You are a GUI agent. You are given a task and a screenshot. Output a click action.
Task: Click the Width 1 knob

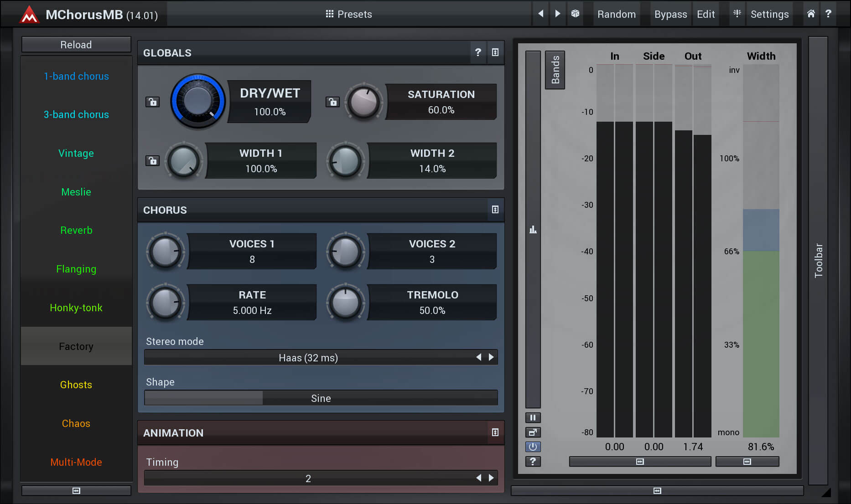coord(183,160)
